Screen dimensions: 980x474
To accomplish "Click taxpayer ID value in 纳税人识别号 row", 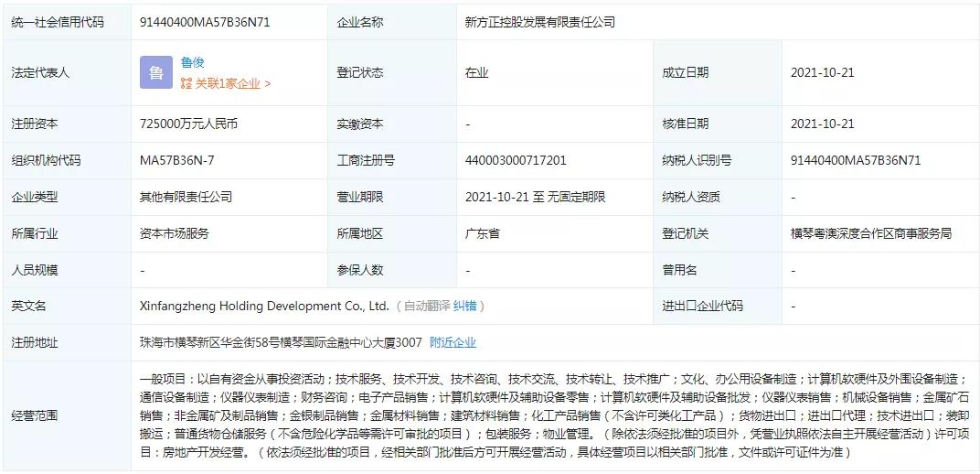I will tap(856, 161).
